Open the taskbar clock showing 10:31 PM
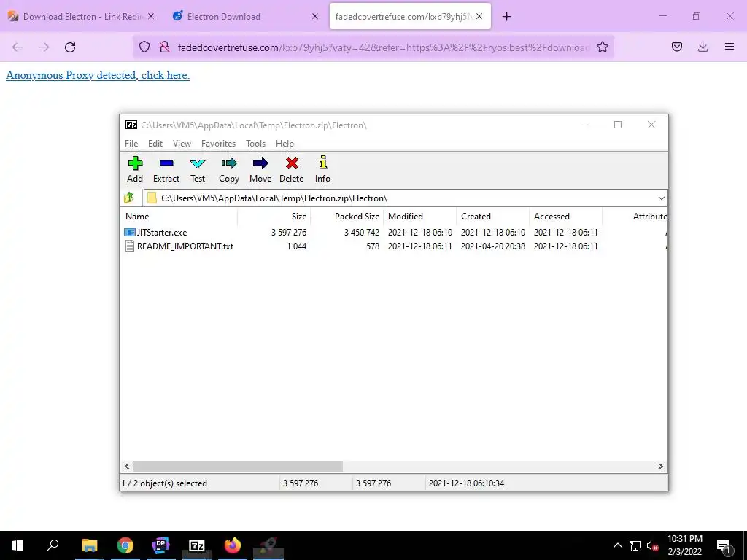This screenshot has height=560, width=747. pos(684,545)
